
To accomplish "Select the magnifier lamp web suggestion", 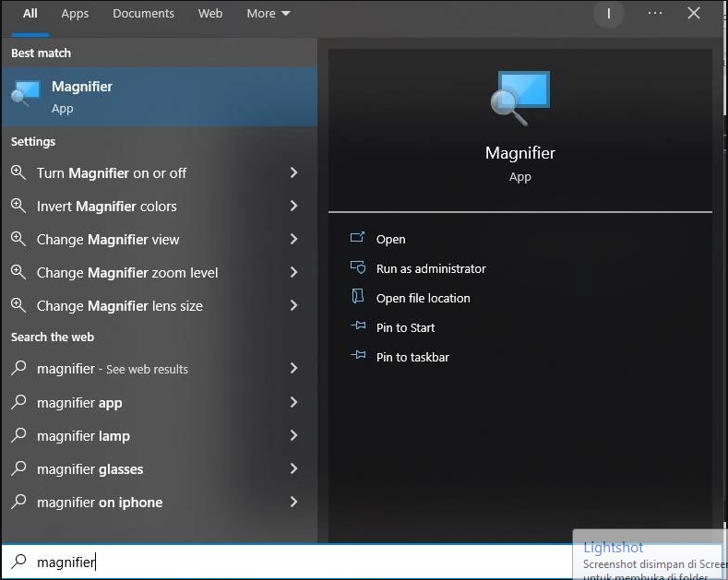I will tap(160, 435).
